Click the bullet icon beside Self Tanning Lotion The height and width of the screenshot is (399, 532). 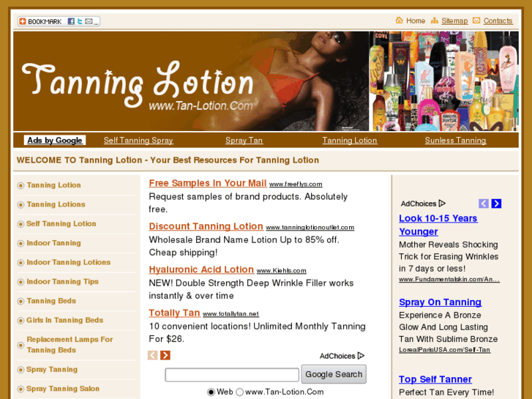pyautogui.click(x=20, y=224)
